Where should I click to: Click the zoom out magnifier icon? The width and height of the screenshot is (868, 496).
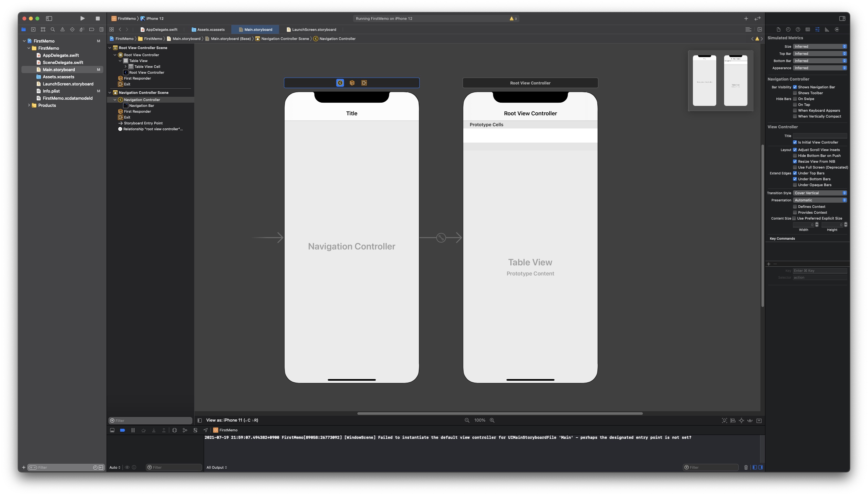pyautogui.click(x=467, y=420)
